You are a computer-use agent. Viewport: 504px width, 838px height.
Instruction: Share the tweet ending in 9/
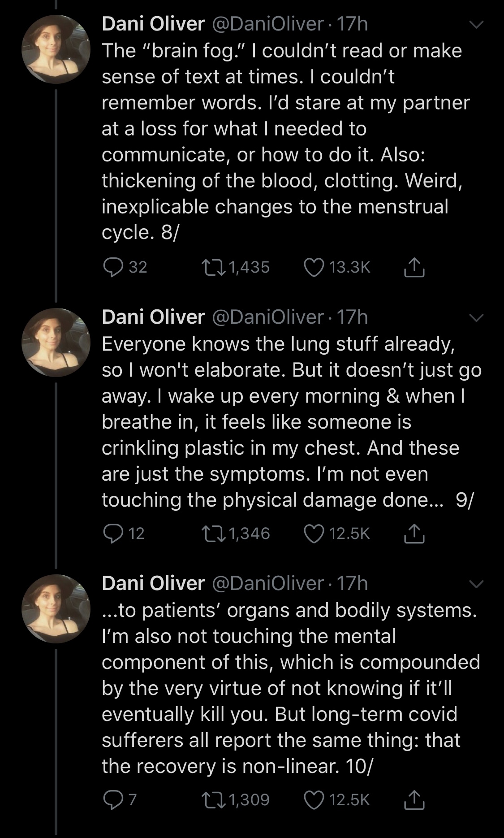click(414, 534)
